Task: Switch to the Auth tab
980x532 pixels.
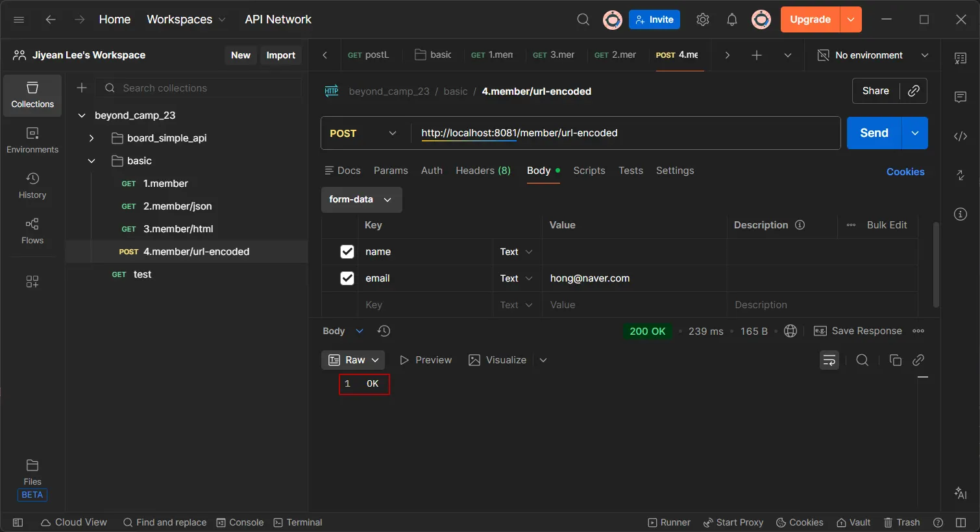Action: coord(432,171)
